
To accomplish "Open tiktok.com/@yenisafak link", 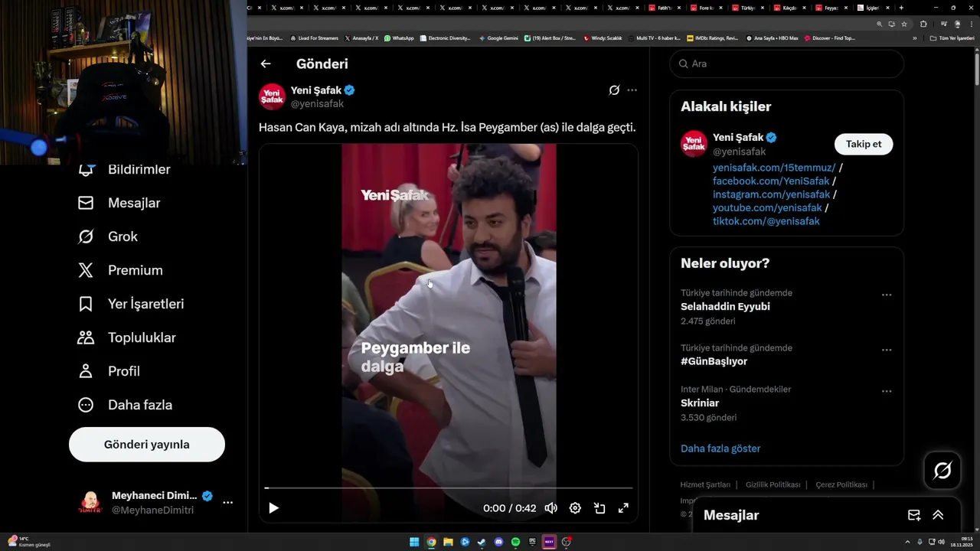I will pyautogui.click(x=766, y=221).
